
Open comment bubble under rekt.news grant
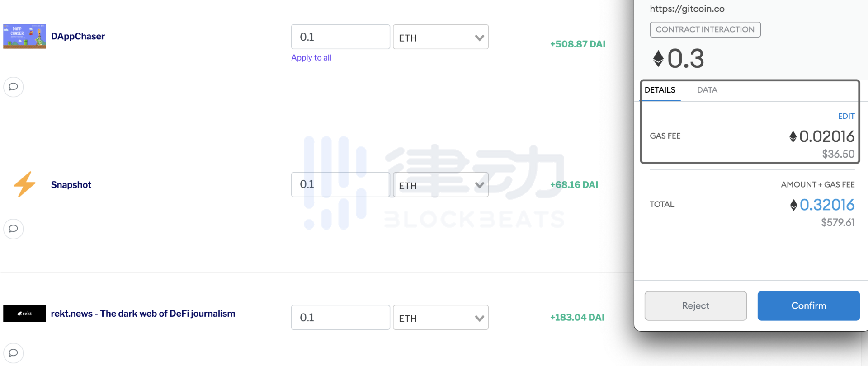point(14,353)
